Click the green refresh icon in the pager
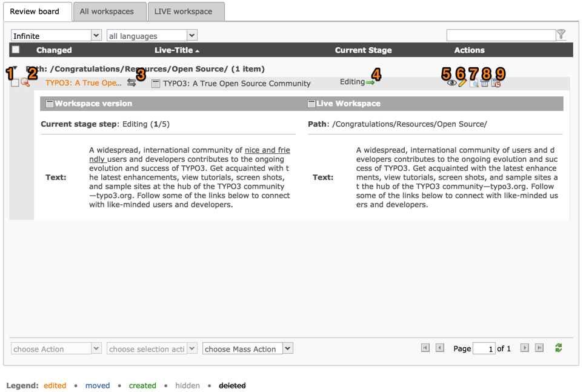The image size is (583, 392). (558, 348)
